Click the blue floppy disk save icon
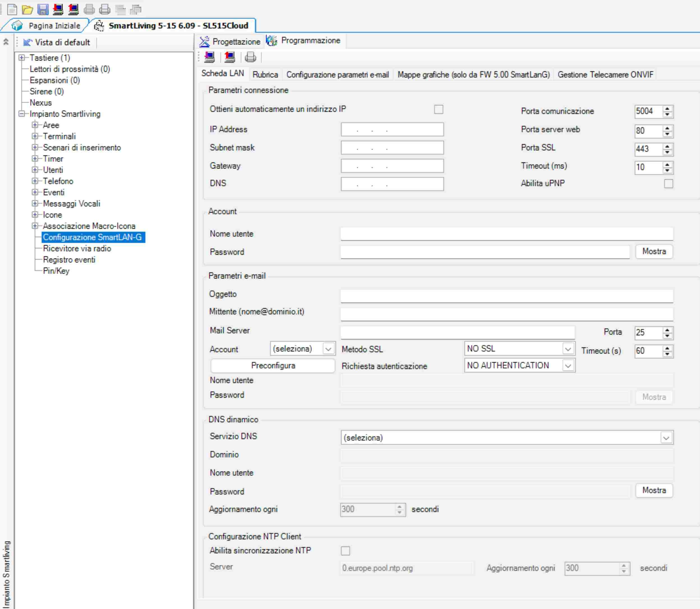Viewport: 700px width, 609px height. [43, 9]
